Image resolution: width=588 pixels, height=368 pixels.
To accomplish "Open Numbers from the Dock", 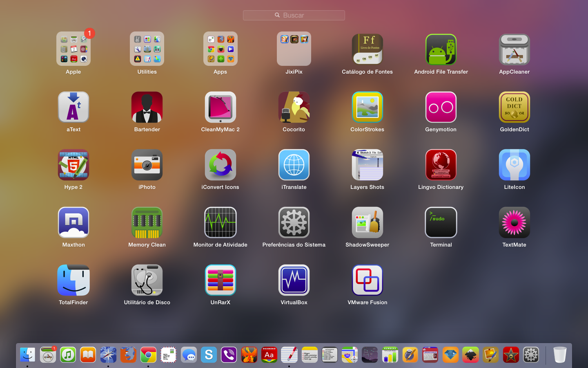I will point(390,355).
